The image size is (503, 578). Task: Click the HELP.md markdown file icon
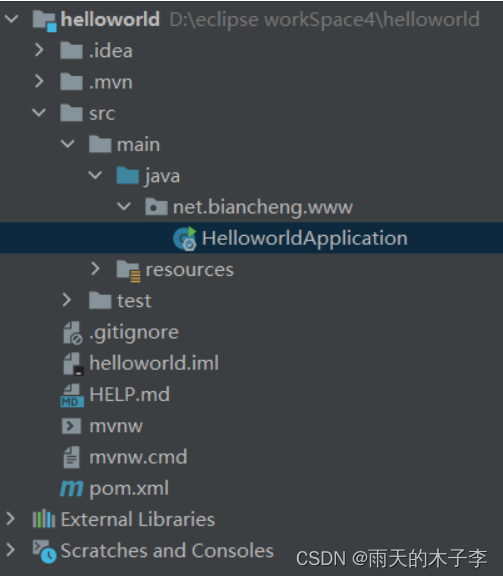[72, 395]
